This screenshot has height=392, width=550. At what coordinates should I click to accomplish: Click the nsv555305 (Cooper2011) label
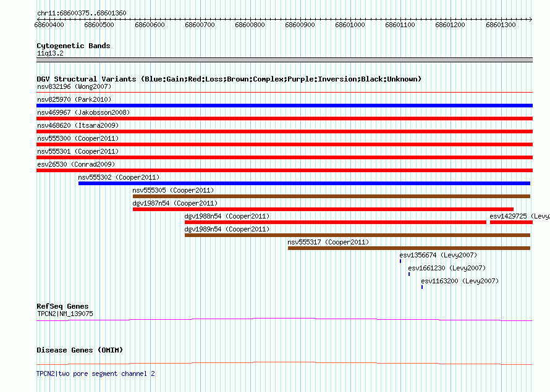(x=173, y=190)
